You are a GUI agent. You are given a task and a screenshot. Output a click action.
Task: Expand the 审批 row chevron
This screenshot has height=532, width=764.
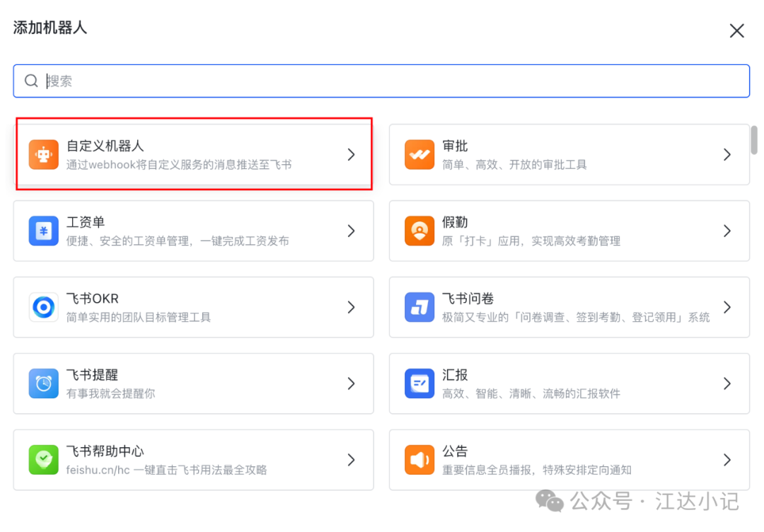727,154
